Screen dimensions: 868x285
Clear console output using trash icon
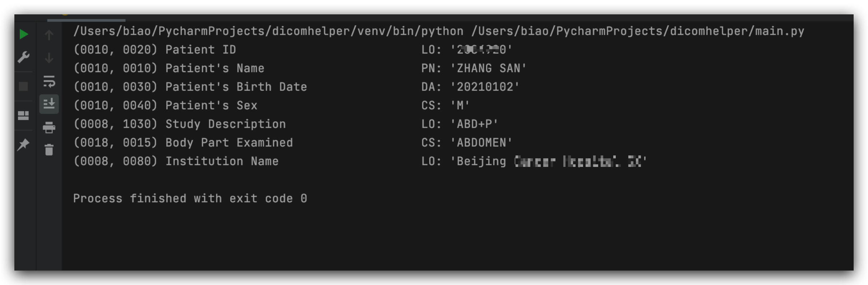coord(49,150)
